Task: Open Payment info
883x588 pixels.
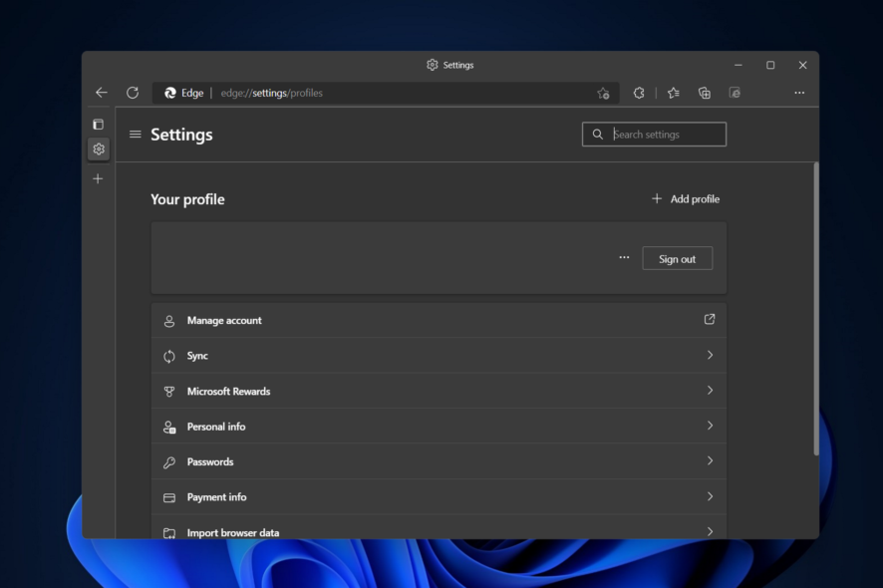Action: tap(439, 497)
